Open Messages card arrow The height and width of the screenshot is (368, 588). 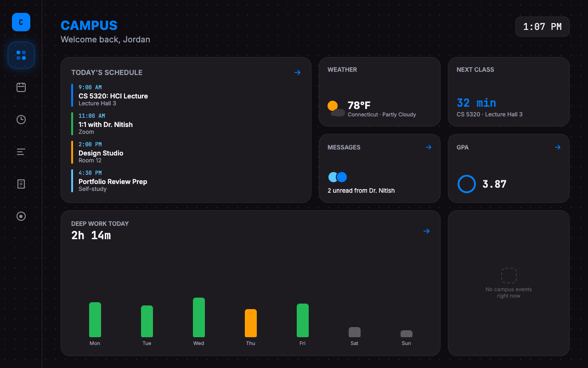pyautogui.click(x=429, y=147)
